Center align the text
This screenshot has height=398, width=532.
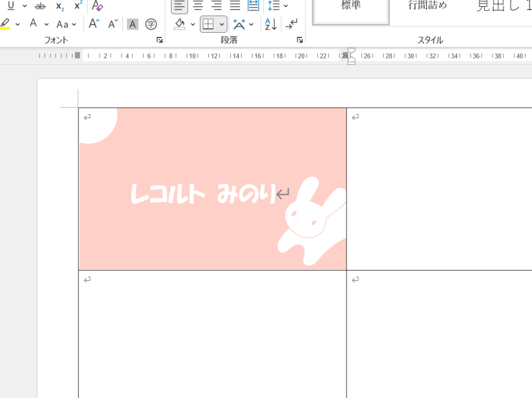[x=198, y=5]
